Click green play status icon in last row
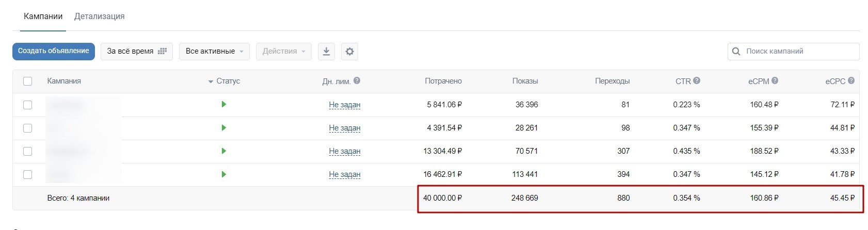Image resolution: width=868 pixels, height=230 pixels. [223, 174]
